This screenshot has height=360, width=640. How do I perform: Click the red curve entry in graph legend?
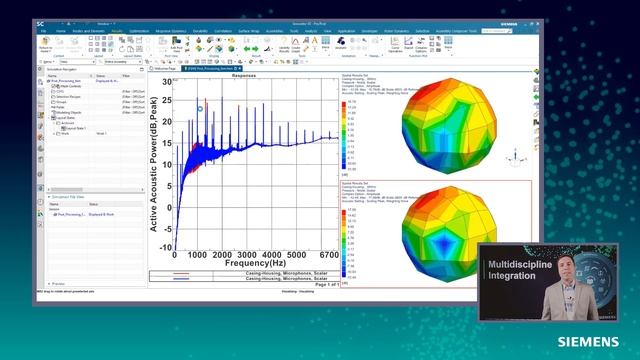point(244,273)
